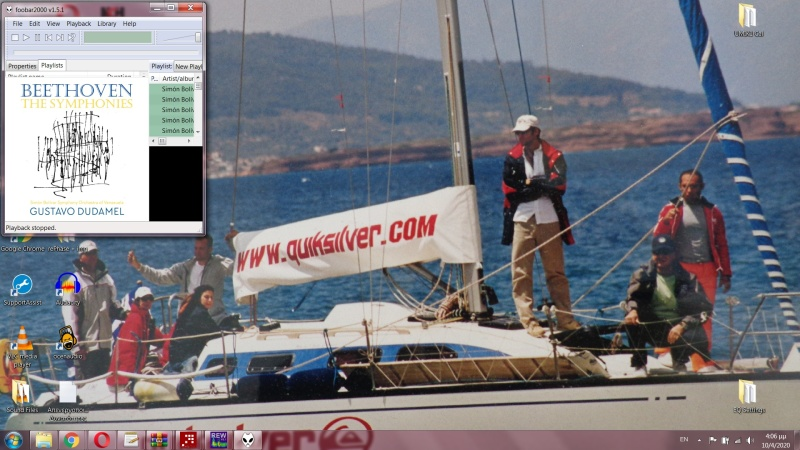Switch to the Playlists tab
800x450 pixels.
[52, 65]
